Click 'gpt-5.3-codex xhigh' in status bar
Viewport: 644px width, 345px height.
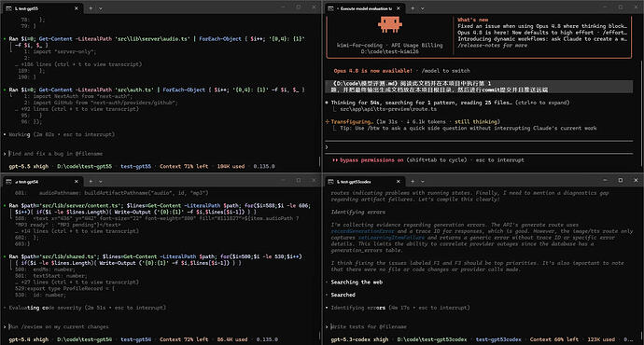359,339
